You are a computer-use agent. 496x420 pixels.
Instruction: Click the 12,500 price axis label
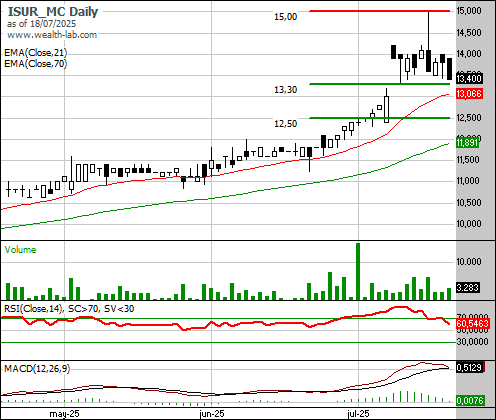tap(469, 118)
